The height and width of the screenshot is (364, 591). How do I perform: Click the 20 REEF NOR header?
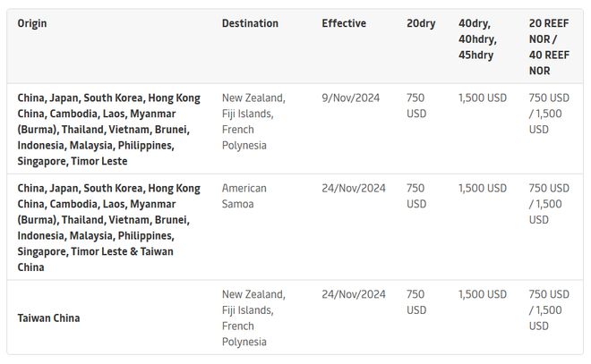coord(549,47)
